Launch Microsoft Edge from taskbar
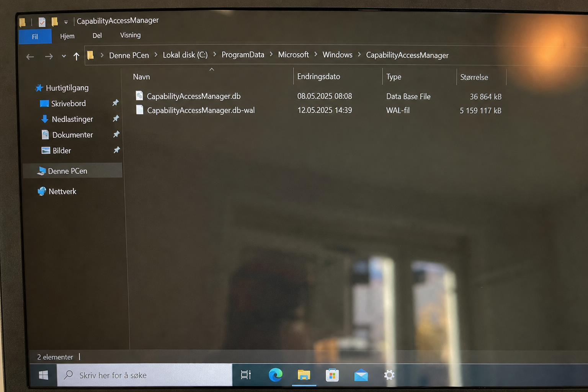This screenshot has height=392, width=588. pyautogui.click(x=275, y=375)
